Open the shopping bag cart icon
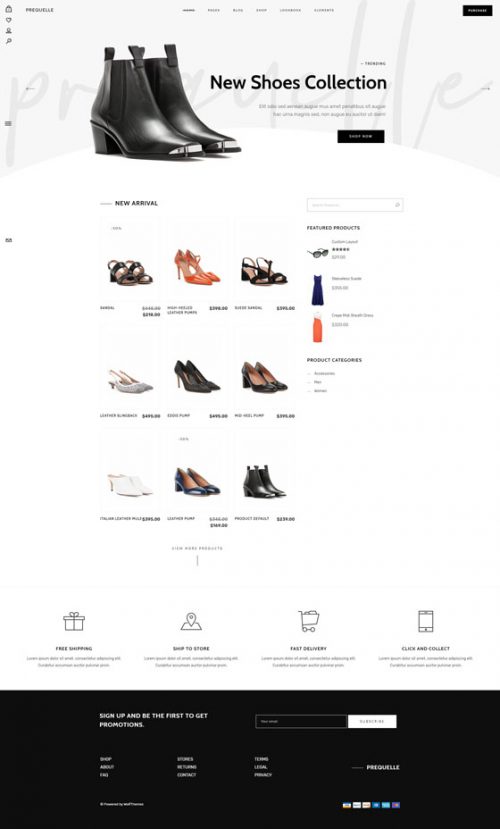 [x=8, y=9]
